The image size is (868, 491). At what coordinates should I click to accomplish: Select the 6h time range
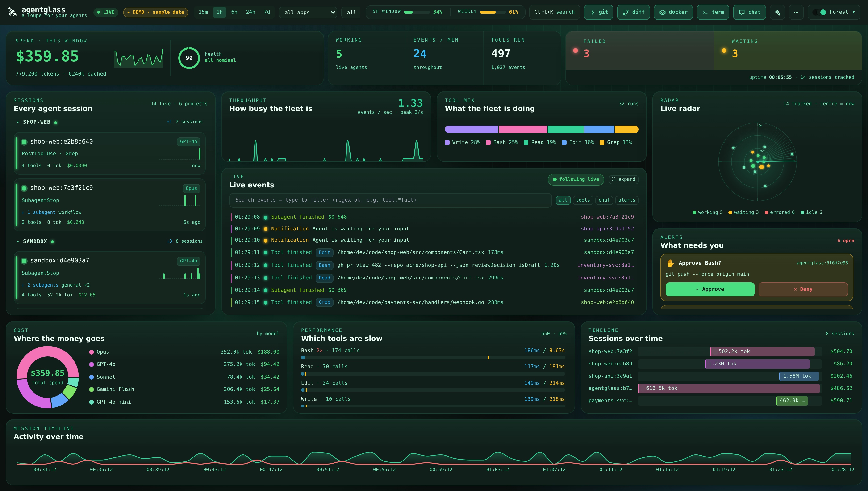[234, 12]
